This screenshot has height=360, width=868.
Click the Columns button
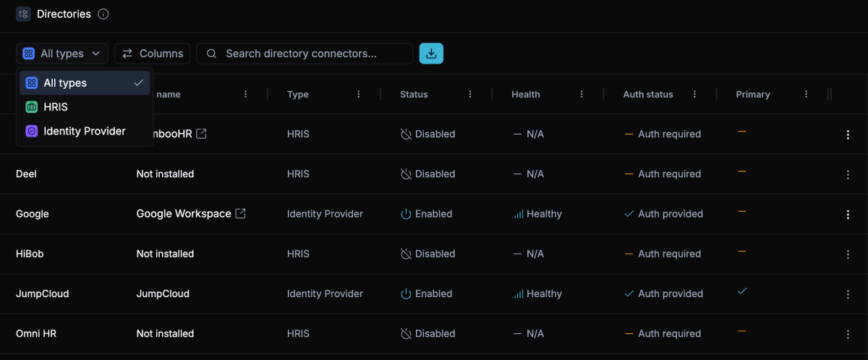153,53
